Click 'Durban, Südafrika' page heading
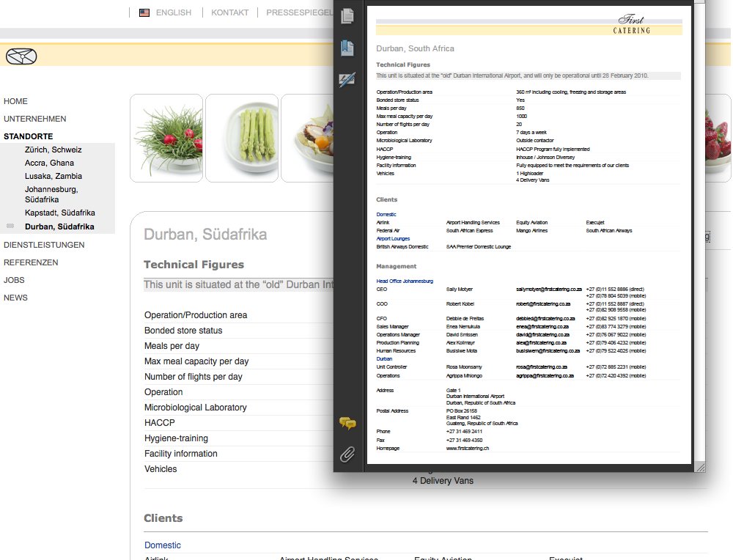733x560 pixels. pos(205,235)
